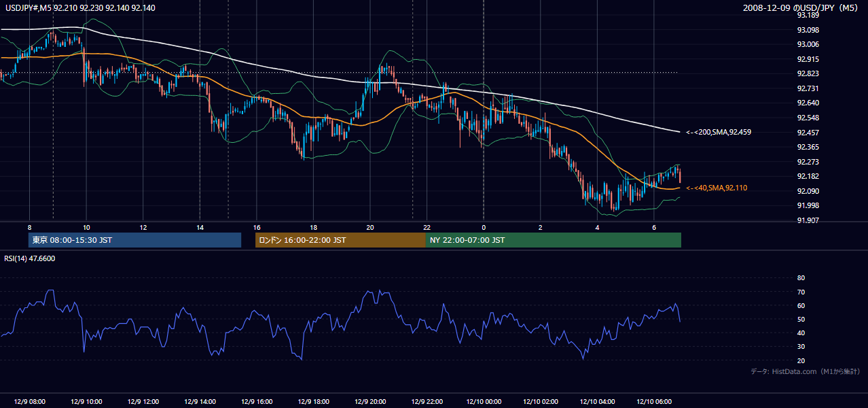Click price level 91.907 on the axis

click(x=808, y=220)
